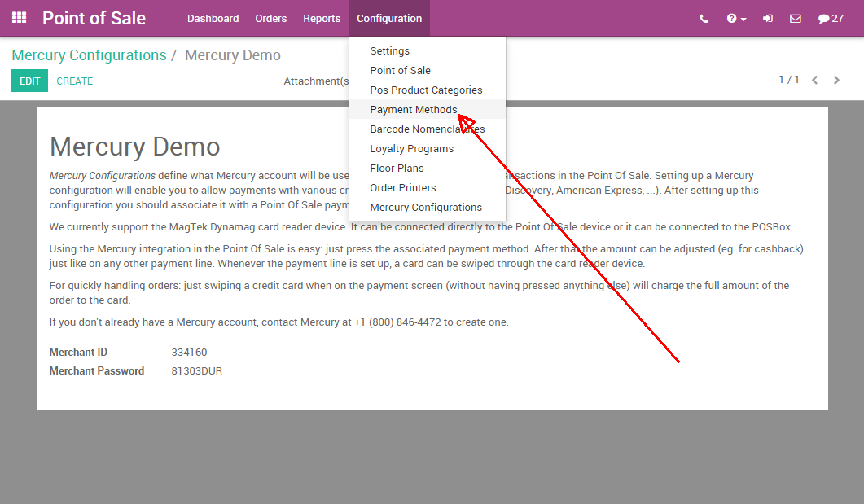Viewport: 864px width, 504px height.
Task: Click the phone call icon
Action: (704, 19)
